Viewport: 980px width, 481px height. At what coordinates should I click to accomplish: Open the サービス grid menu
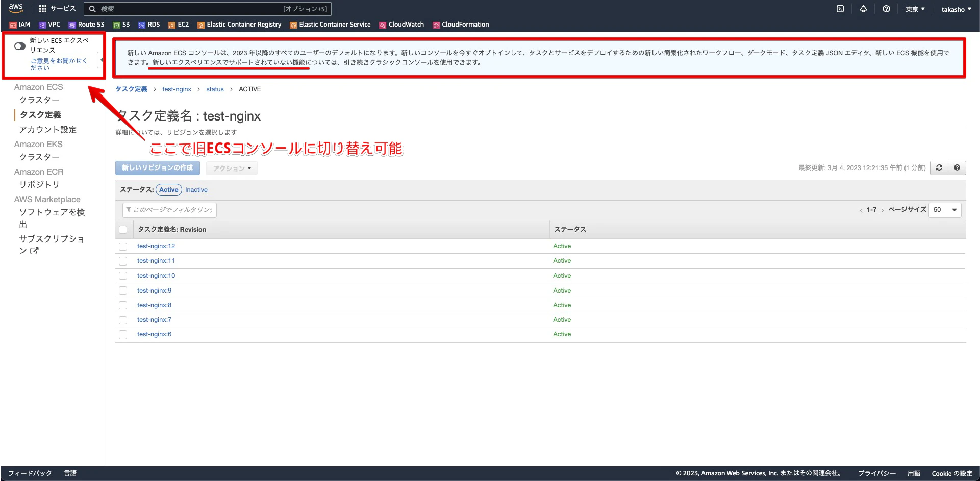pos(57,9)
